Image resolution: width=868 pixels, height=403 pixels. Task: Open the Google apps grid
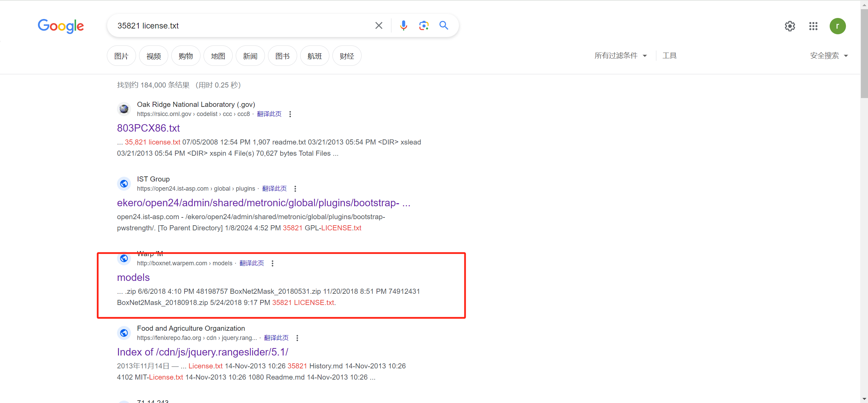click(x=813, y=26)
